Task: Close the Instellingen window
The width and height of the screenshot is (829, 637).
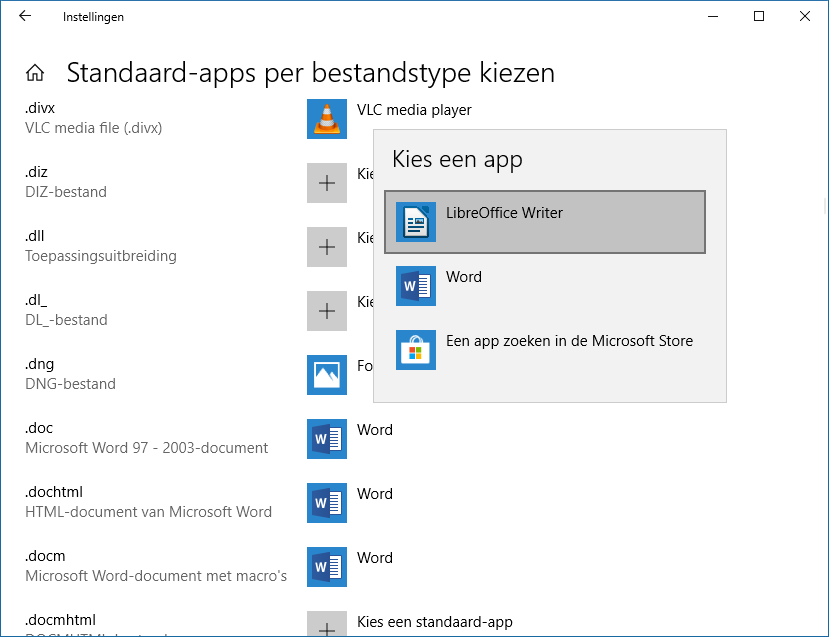Action: pyautogui.click(x=805, y=16)
